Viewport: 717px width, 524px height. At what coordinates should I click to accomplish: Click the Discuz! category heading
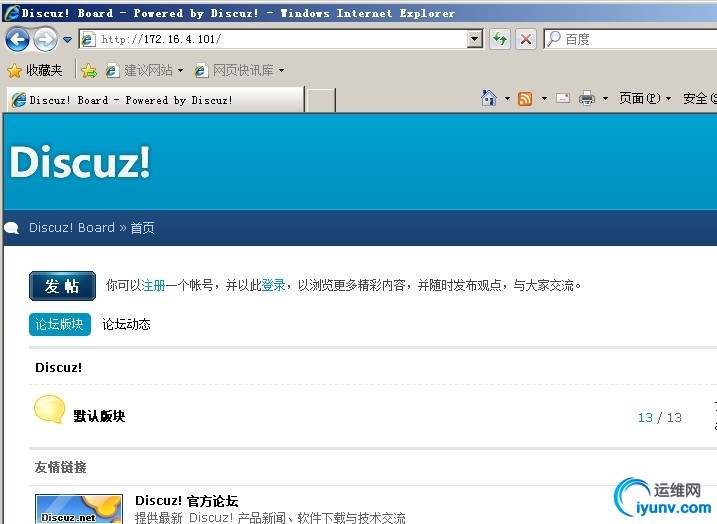click(59, 367)
